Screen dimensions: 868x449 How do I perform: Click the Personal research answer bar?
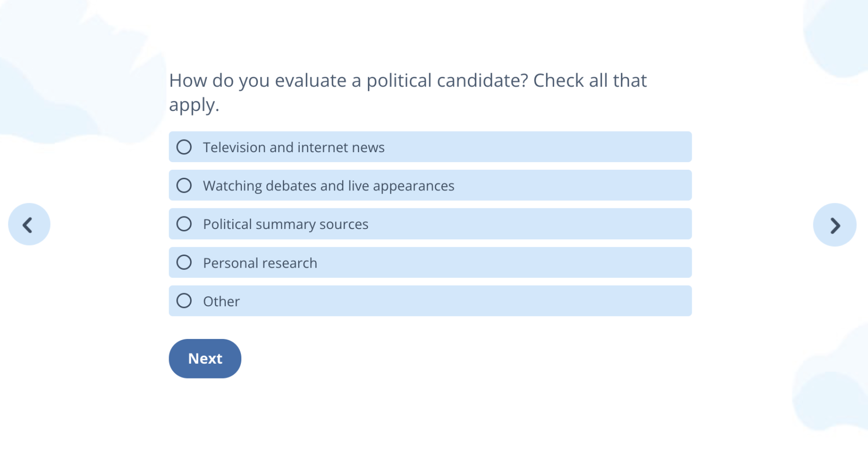pos(430,262)
